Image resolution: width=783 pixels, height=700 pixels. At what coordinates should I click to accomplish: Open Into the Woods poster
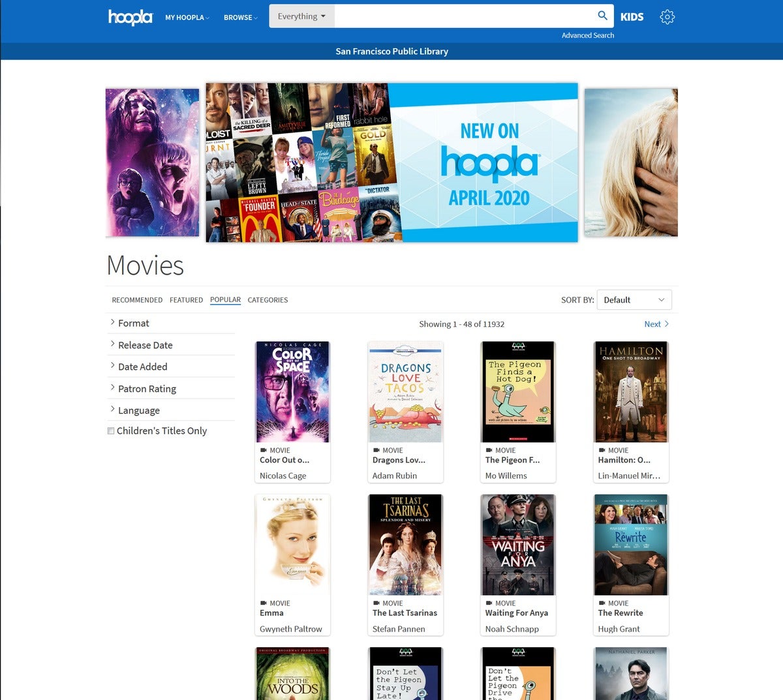pyautogui.click(x=292, y=673)
